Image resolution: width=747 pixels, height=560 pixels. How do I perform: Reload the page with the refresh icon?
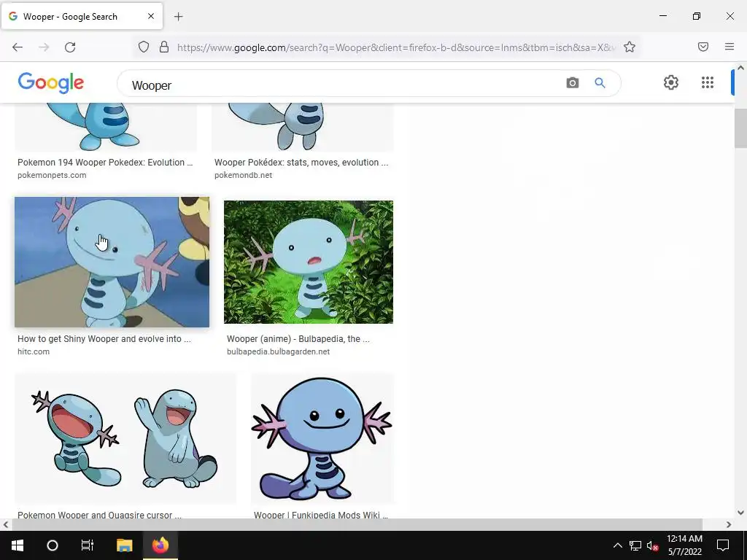(70, 47)
